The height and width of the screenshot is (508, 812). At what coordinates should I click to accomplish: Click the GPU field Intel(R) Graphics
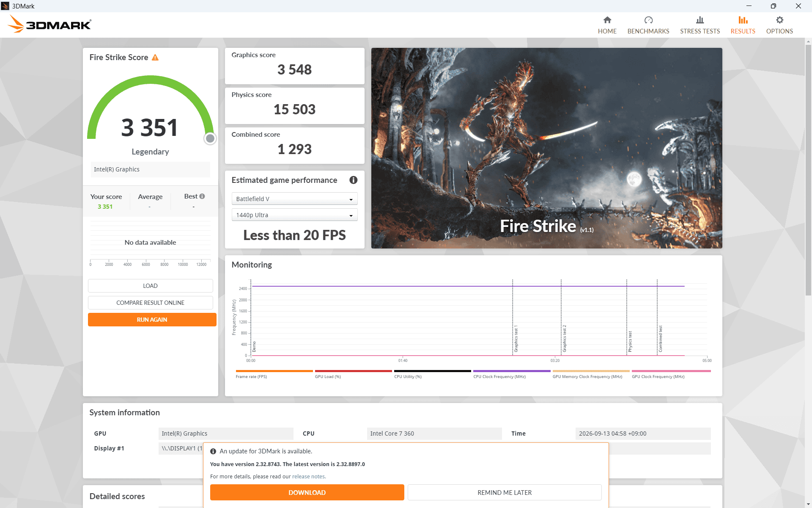[x=226, y=433]
